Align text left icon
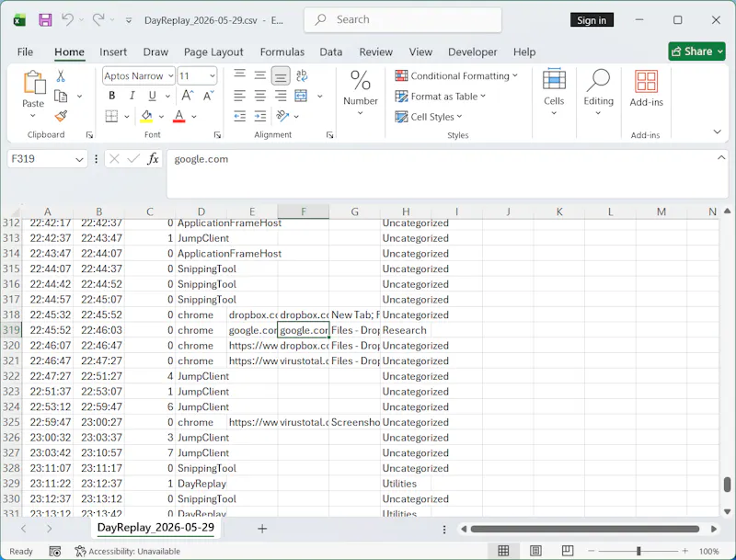Viewport: 736px width, 560px height. click(x=240, y=96)
